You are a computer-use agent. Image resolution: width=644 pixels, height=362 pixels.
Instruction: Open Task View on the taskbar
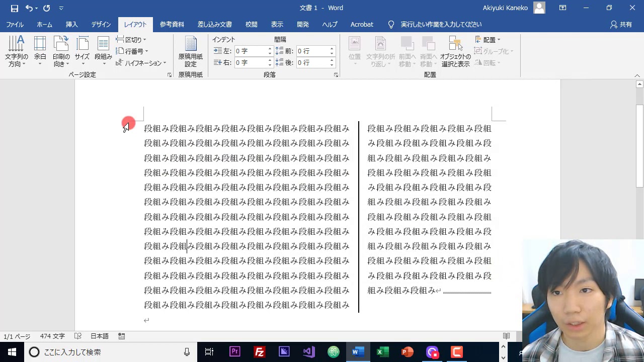point(209,352)
